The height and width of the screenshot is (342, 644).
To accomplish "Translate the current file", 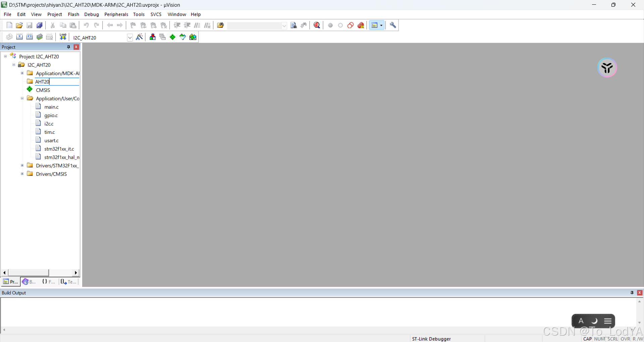I will [9, 37].
